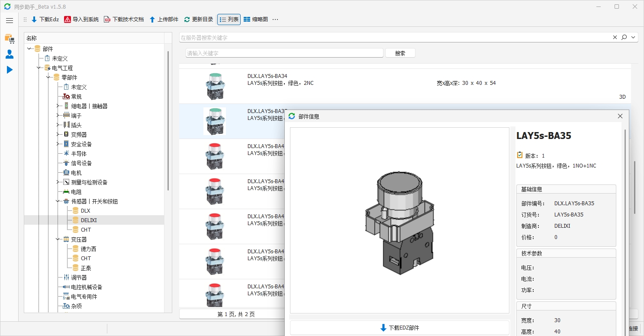This screenshot has height=336, width=644.
Task: Click the first red button thumbnail
Action: coord(215,156)
